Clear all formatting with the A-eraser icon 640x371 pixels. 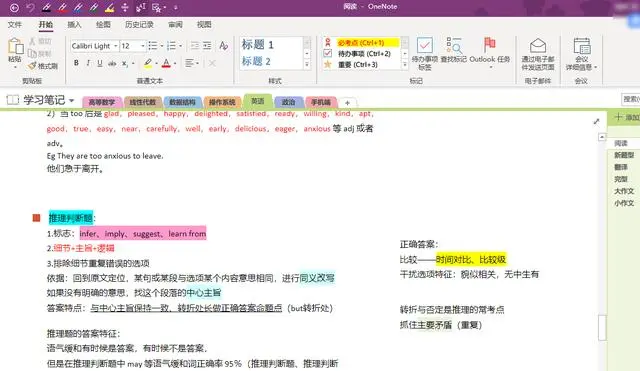224,46
